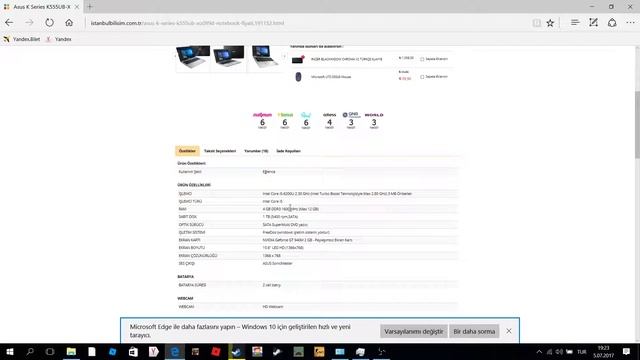This screenshot has height=360, width=640.
Task: Open the home page icon
Action: pos(69,23)
